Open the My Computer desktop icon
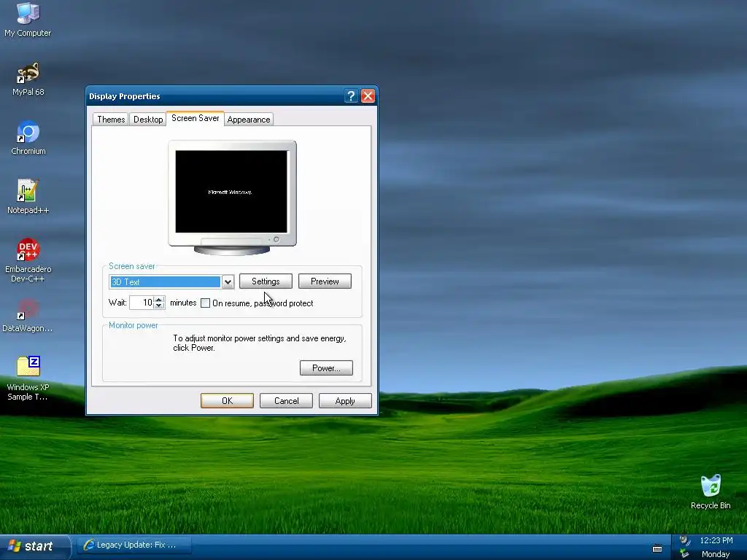The height and width of the screenshot is (560, 747). click(28, 19)
